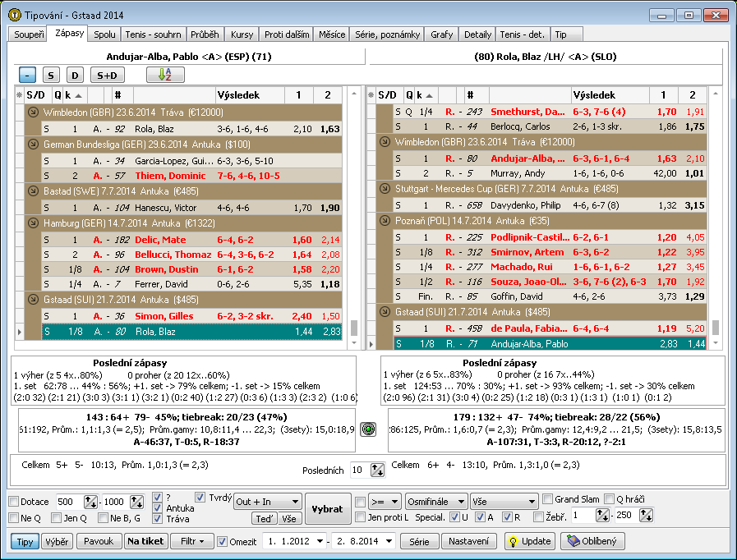The height and width of the screenshot is (560, 737).
Task: Click the ranking minimum spinner
Action: [x=602, y=516]
